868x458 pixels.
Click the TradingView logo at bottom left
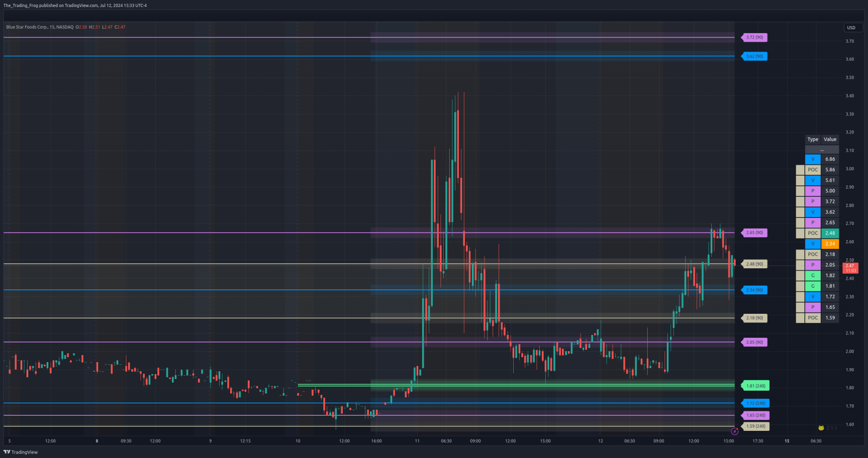pos(21,452)
